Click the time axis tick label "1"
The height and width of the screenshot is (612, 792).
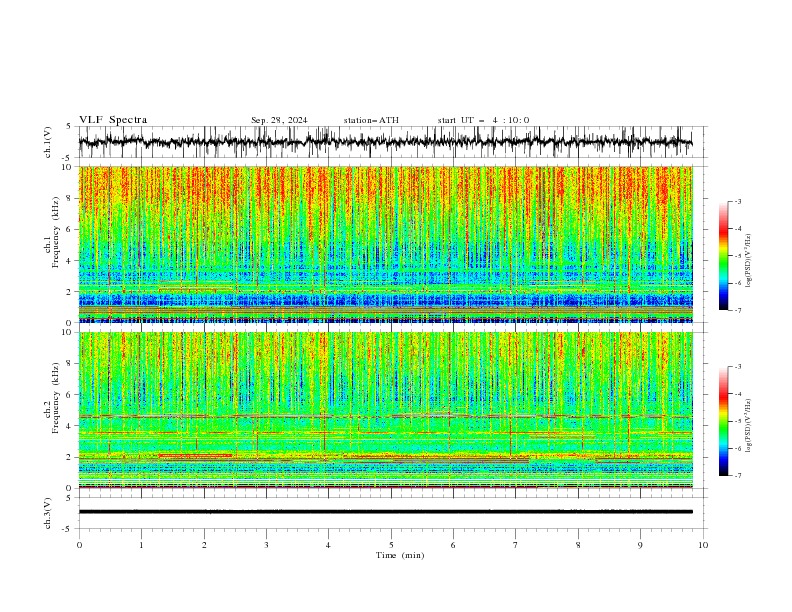[x=141, y=545]
